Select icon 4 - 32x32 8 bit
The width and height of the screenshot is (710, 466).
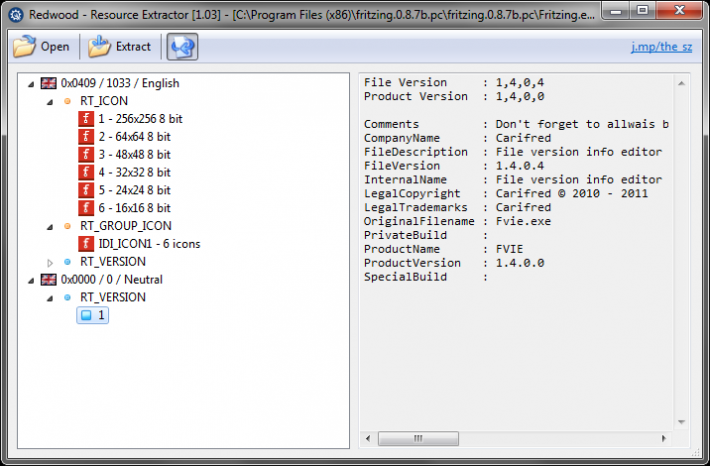(x=134, y=172)
